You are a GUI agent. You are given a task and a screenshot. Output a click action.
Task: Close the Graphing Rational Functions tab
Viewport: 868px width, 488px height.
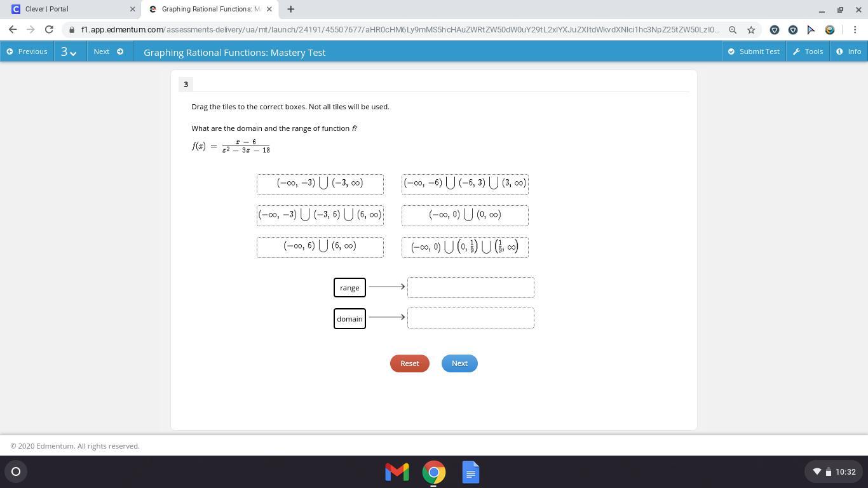coord(270,9)
